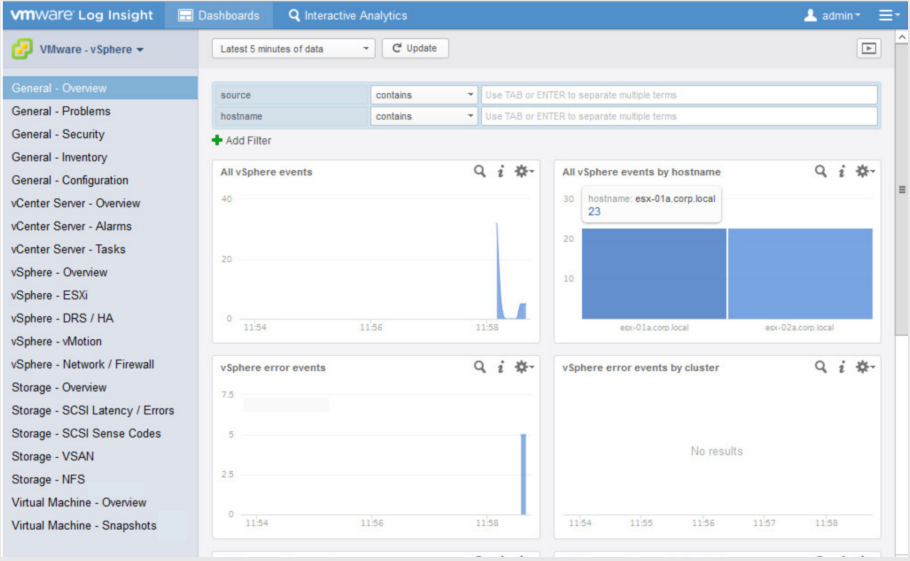Screen dimensions: 910x561
Task: Click the Update button
Action: click(415, 48)
